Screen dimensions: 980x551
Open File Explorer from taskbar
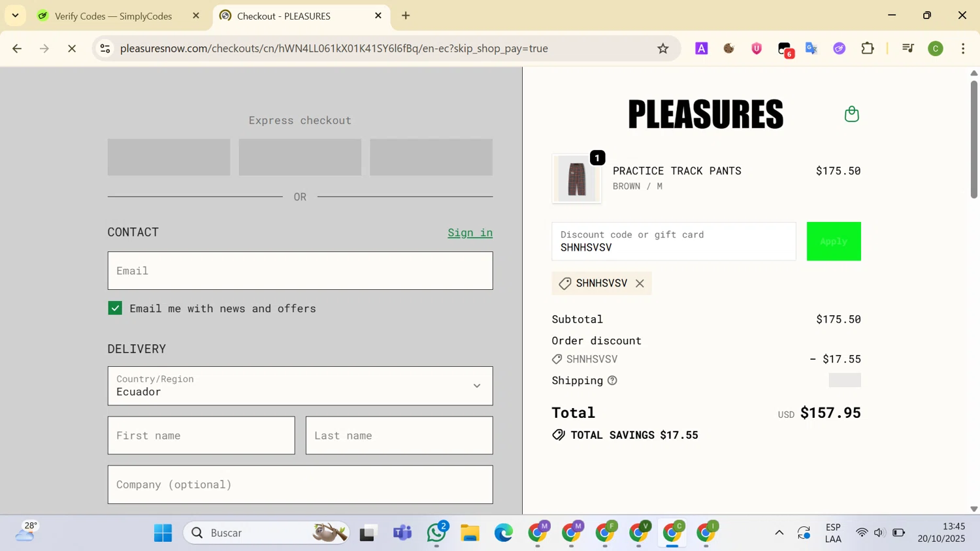pyautogui.click(x=470, y=533)
